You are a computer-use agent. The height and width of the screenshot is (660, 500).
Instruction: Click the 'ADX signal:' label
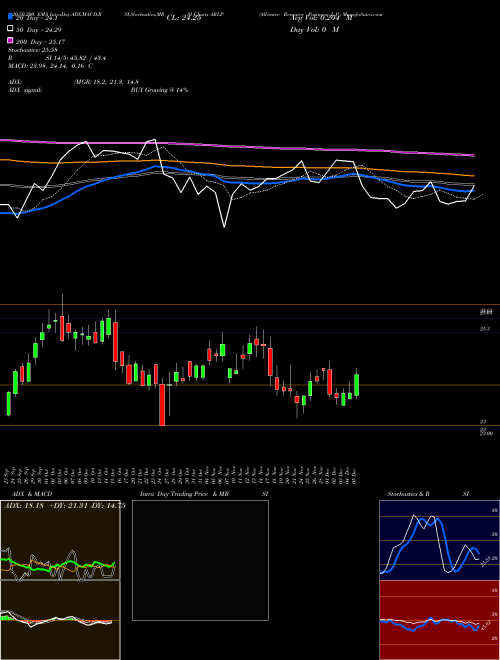click(x=25, y=90)
